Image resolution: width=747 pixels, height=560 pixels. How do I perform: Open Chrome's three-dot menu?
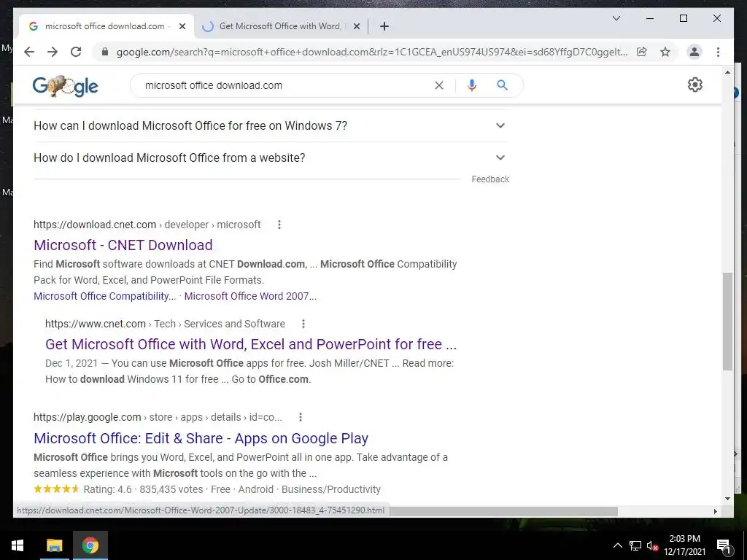[718, 52]
